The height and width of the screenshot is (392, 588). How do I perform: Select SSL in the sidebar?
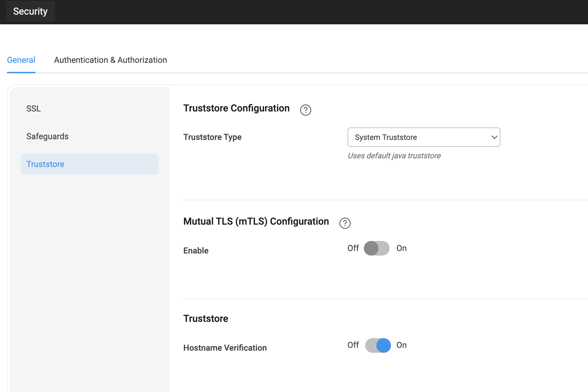[x=33, y=108]
